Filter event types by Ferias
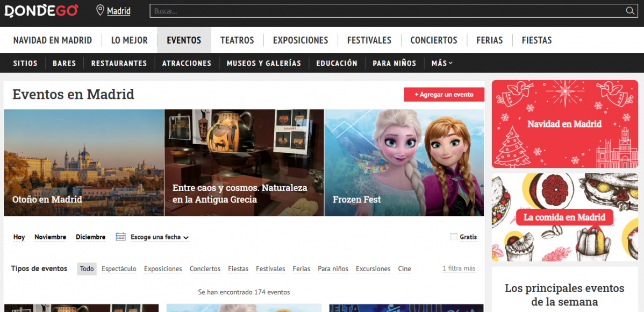The width and height of the screenshot is (644, 312). point(302,269)
